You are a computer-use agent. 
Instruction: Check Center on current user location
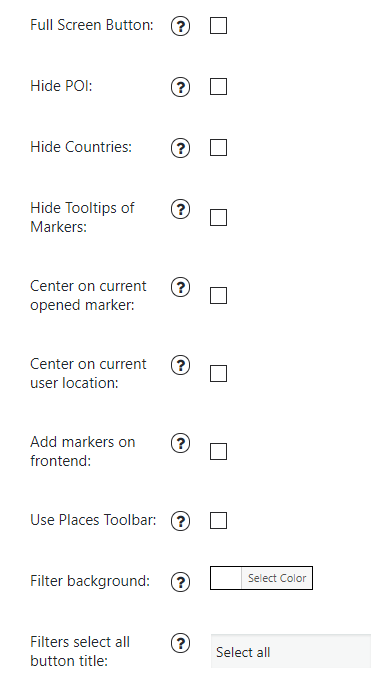218,373
